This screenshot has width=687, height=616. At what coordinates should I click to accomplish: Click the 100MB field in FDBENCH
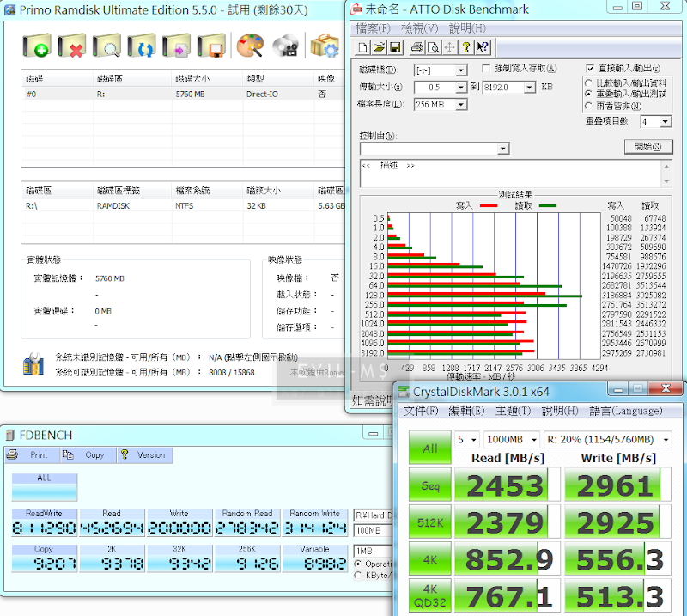[373, 530]
